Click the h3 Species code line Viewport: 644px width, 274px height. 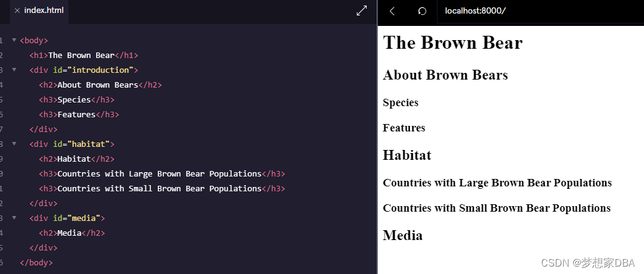click(x=77, y=99)
